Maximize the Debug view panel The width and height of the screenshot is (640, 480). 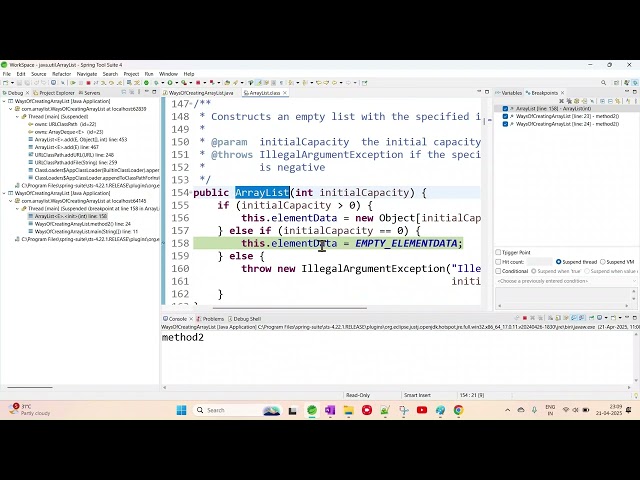click(154, 92)
